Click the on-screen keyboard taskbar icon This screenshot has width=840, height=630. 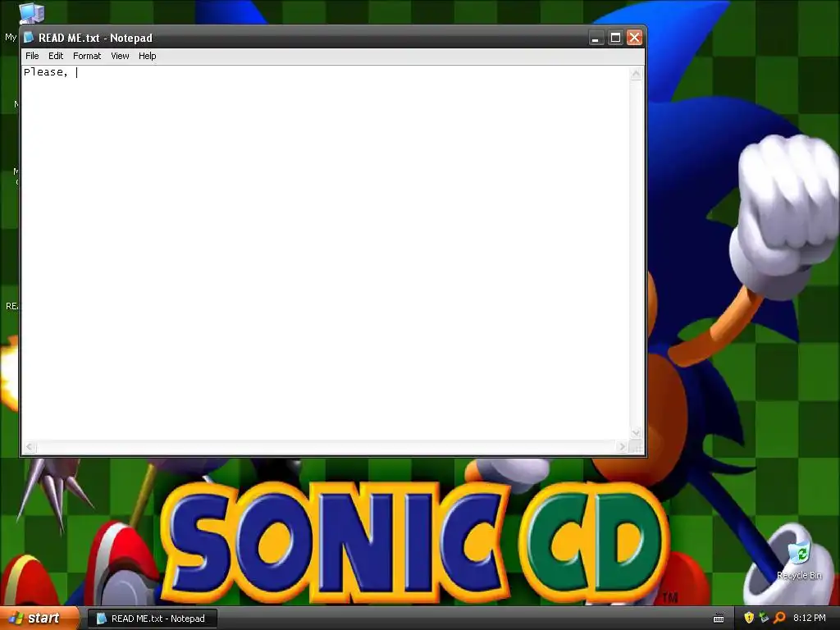click(x=719, y=619)
